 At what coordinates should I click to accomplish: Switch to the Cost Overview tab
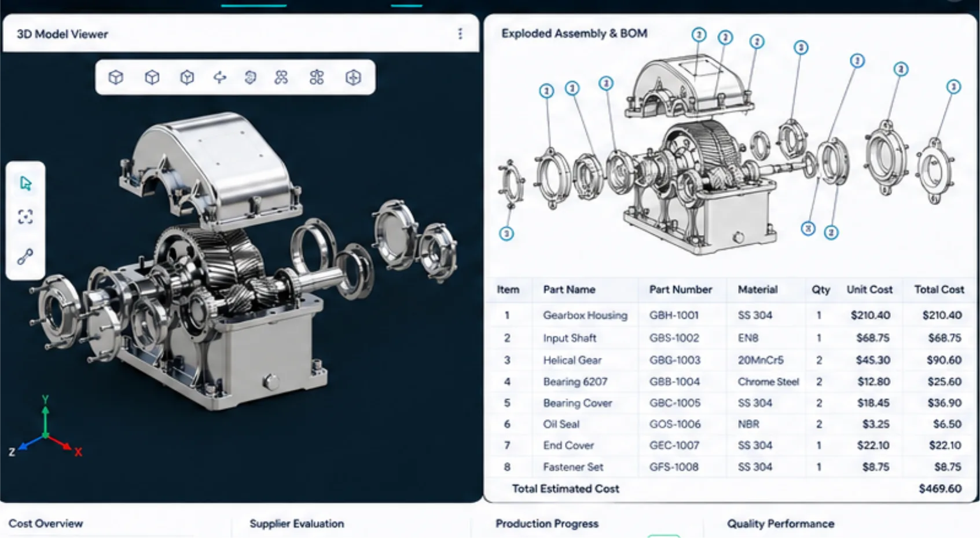point(46,524)
